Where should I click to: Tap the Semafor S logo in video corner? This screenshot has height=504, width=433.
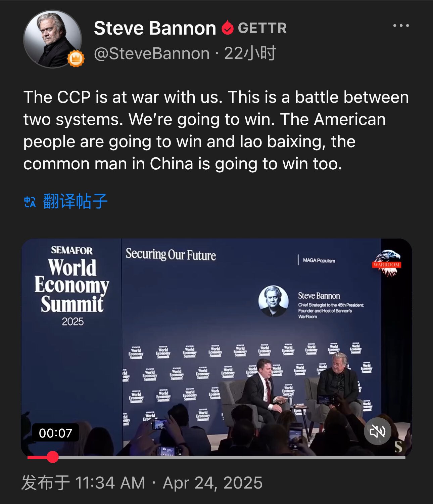click(398, 447)
